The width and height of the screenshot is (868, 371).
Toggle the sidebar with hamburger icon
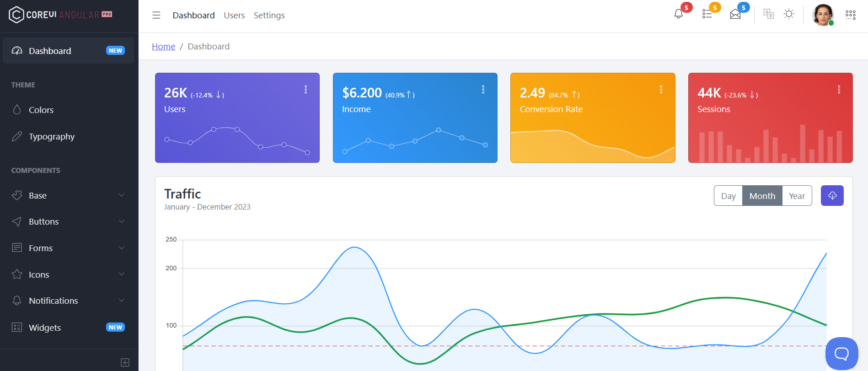coord(156,15)
